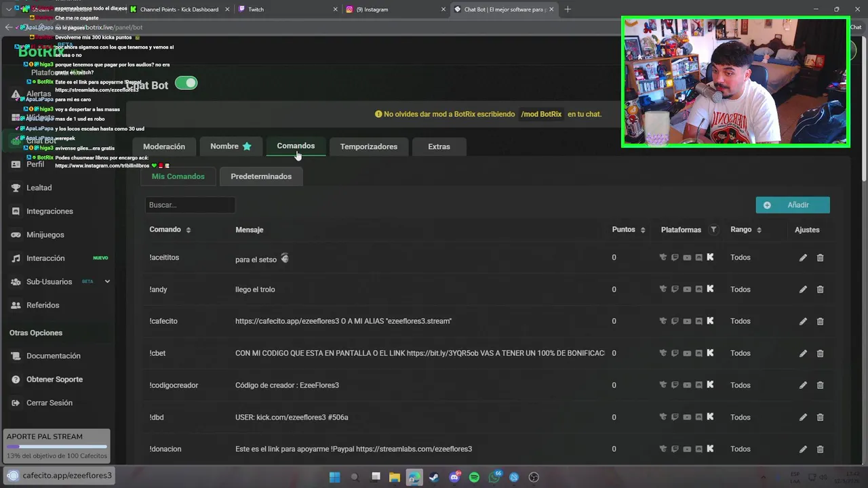Click the Documentación icon in sidebar

16,356
